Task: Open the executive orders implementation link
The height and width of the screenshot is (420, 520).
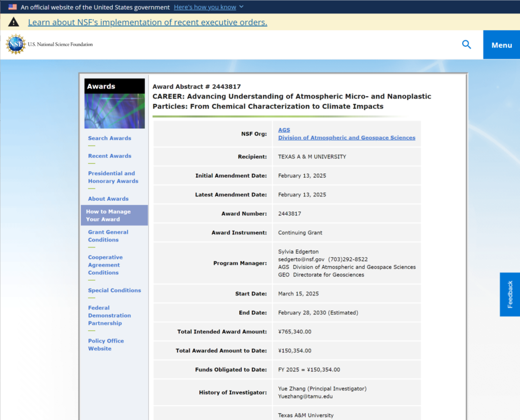Action: 147,22
